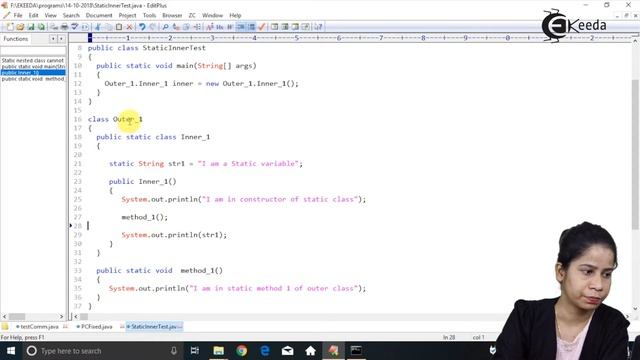640x360 pixels.
Task: Click the Cortana microphone icon
Action: coord(174,351)
